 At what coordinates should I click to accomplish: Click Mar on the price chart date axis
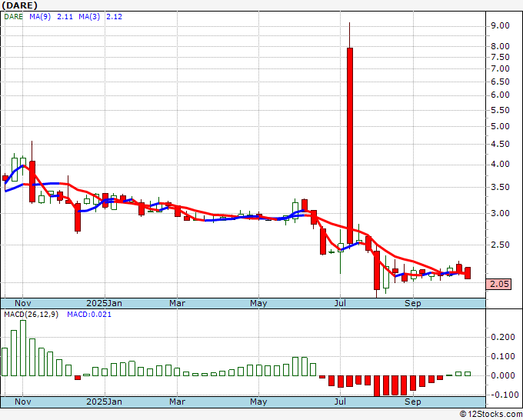coord(177,303)
